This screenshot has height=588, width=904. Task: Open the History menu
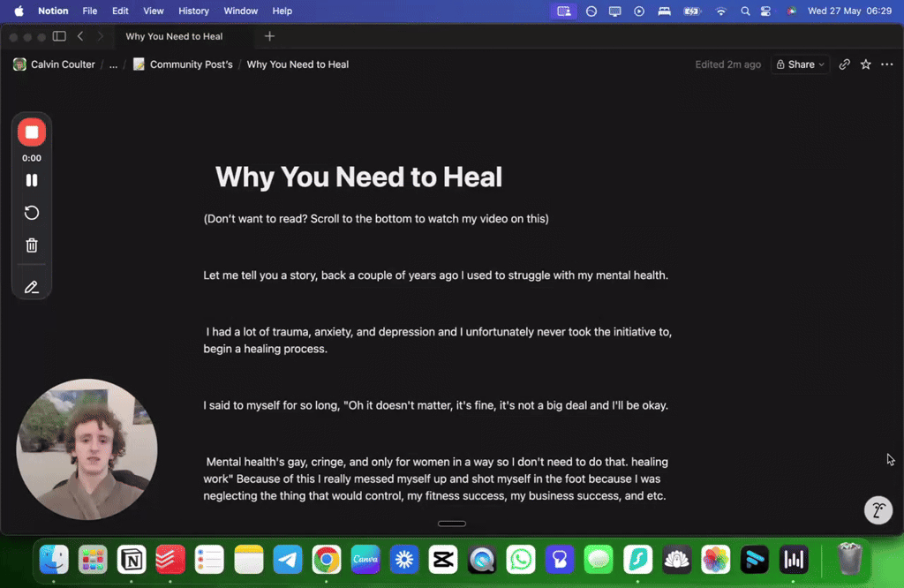pyautogui.click(x=193, y=11)
